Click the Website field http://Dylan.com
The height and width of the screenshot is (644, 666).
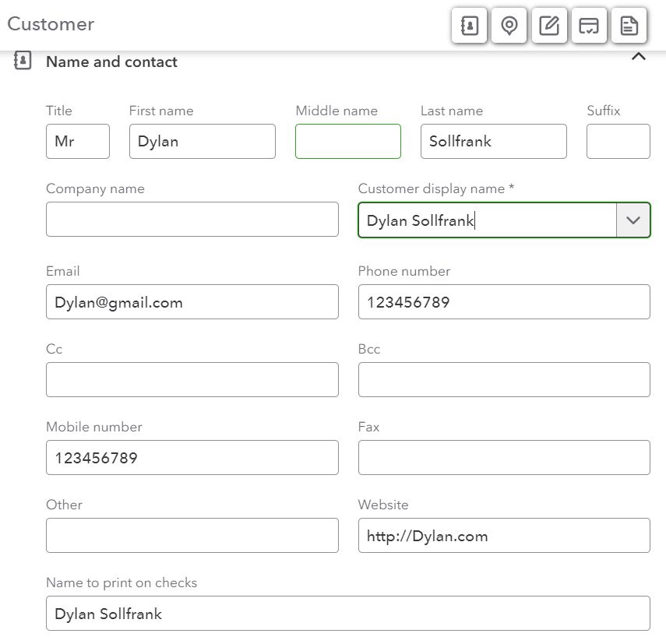(504, 535)
